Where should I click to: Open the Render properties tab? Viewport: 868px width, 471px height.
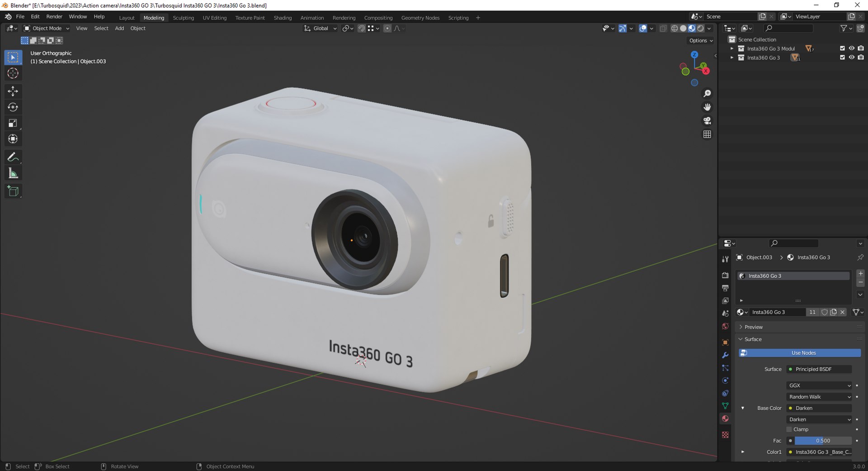pyautogui.click(x=725, y=275)
